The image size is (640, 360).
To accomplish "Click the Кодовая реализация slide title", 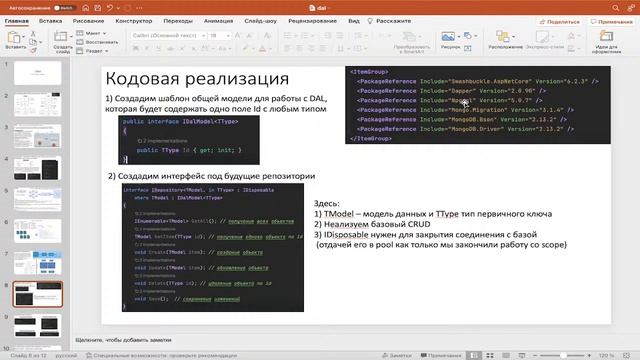I will click(x=197, y=78).
